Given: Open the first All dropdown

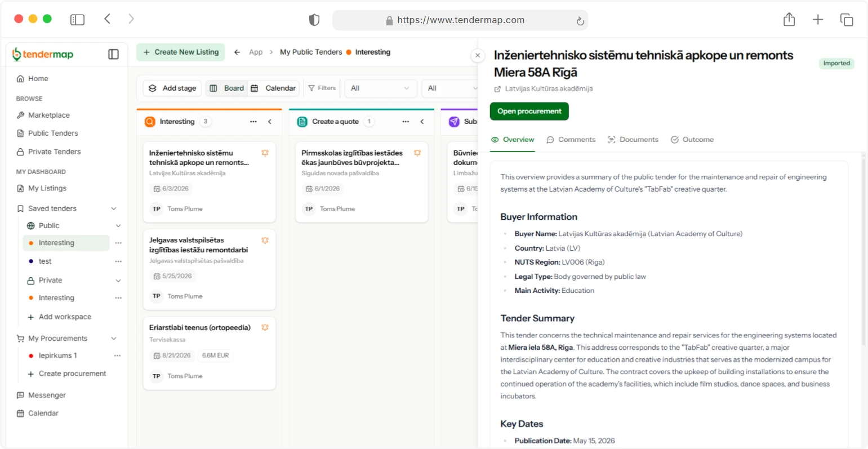Looking at the screenshot, I should point(380,88).
